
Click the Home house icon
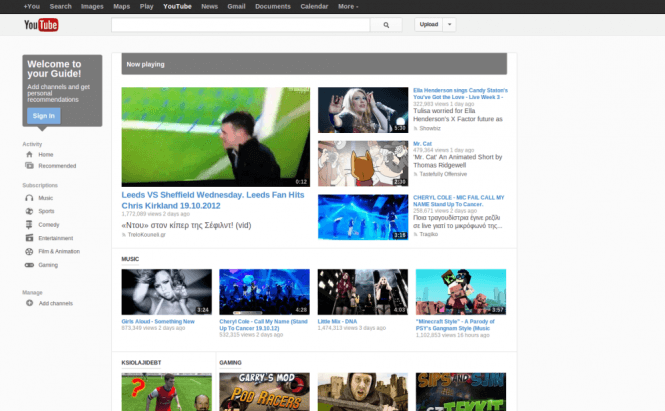tap(29, 154)
